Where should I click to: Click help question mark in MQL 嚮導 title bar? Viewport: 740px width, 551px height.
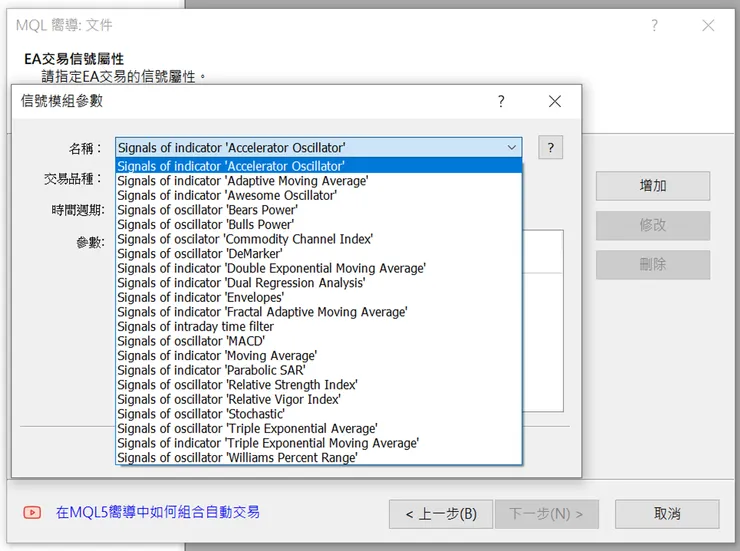[x=655, y=25]
